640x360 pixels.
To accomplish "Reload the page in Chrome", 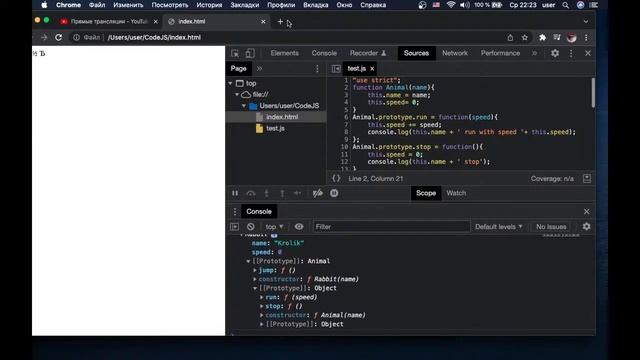I will [x=58, y=37].
